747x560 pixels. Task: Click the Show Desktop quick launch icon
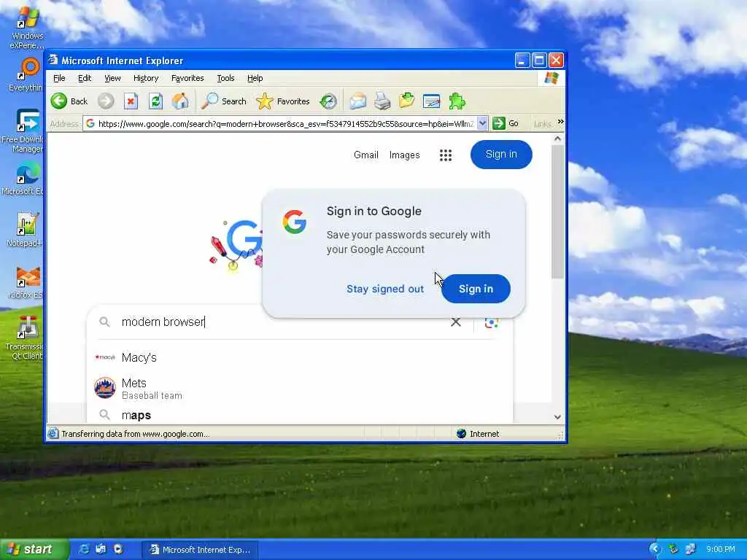point(101,550)
